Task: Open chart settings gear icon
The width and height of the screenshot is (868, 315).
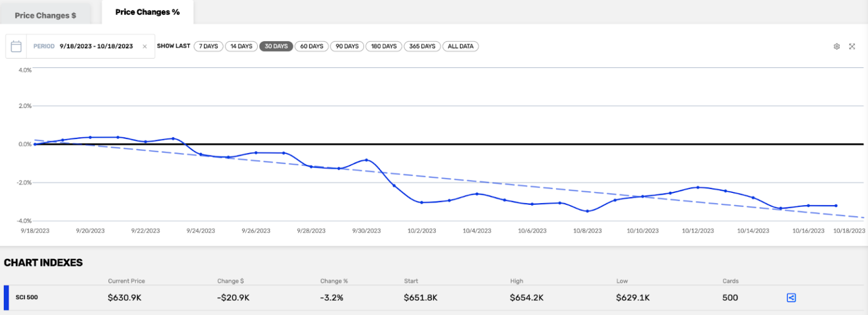Action: (x=836, y=46)
